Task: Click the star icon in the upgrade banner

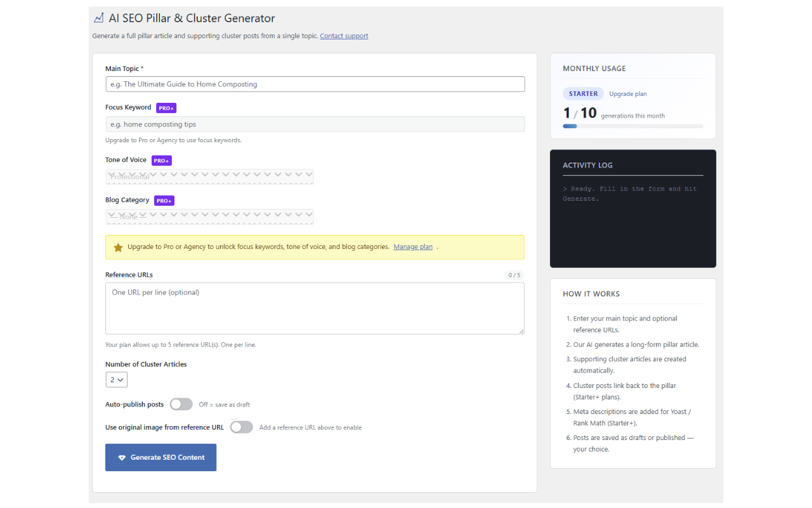Action: [118, 247]
